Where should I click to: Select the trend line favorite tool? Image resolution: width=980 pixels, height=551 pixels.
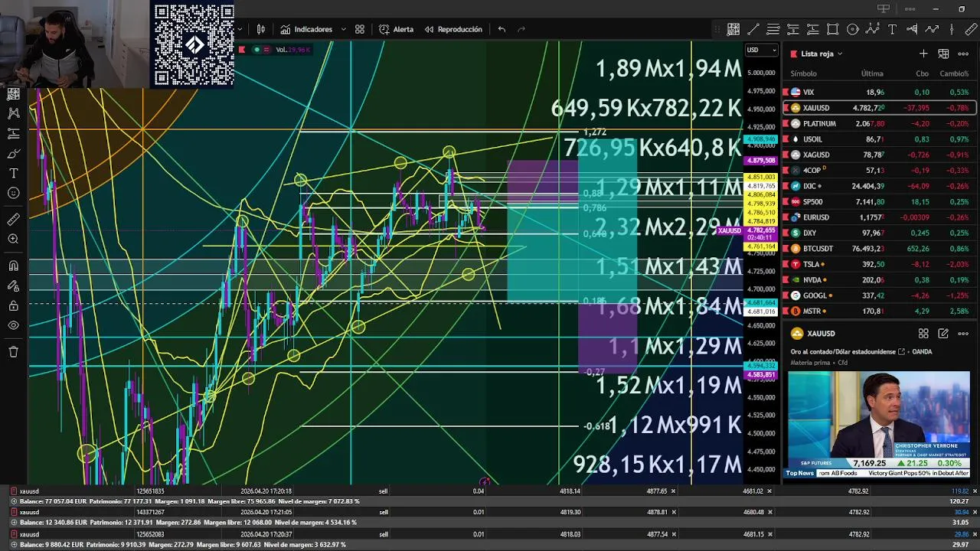[x=753, y=29]
